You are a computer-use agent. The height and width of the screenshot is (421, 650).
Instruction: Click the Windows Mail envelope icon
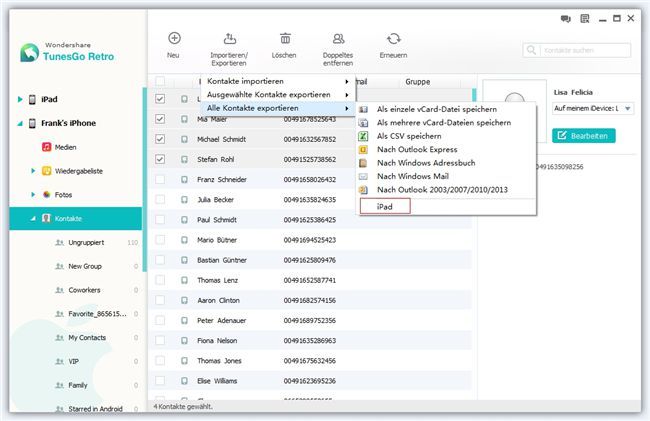(363, 177)
